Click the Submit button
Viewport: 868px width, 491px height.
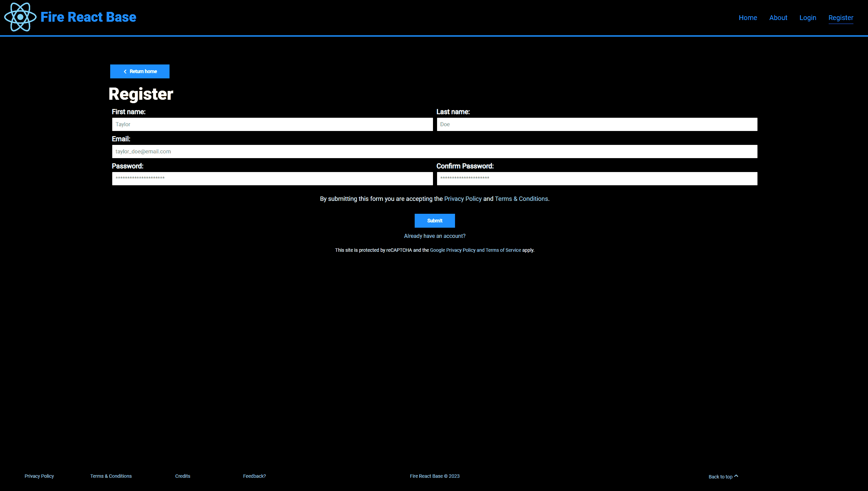(435, 220)
